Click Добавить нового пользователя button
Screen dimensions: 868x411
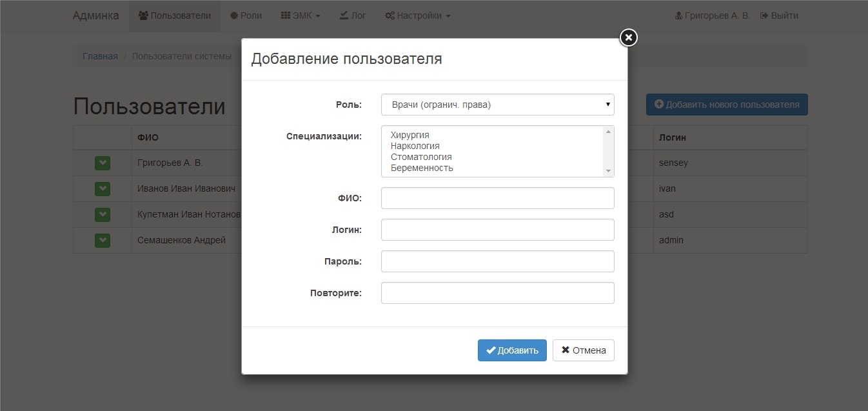[x=727, y=105]
